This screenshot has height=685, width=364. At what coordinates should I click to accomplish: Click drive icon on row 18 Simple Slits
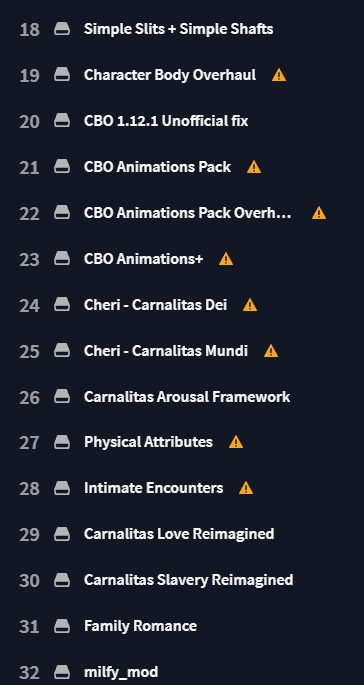tap(62, 29)
